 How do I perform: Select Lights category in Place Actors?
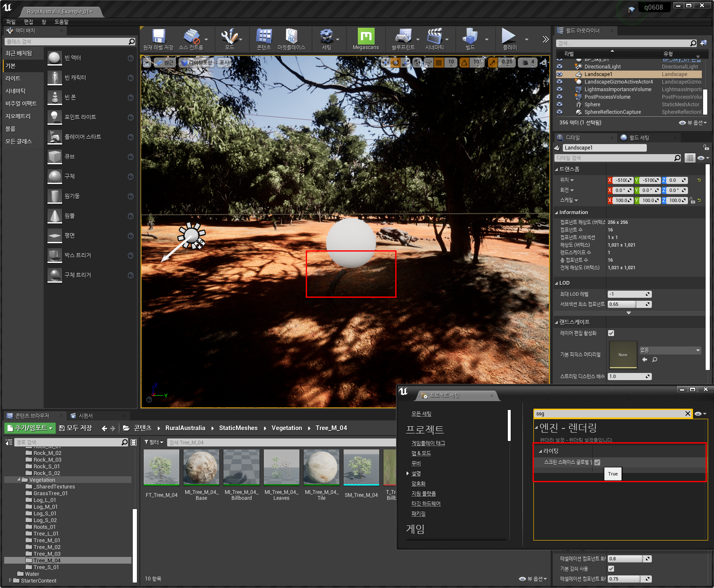click(13, 79)
